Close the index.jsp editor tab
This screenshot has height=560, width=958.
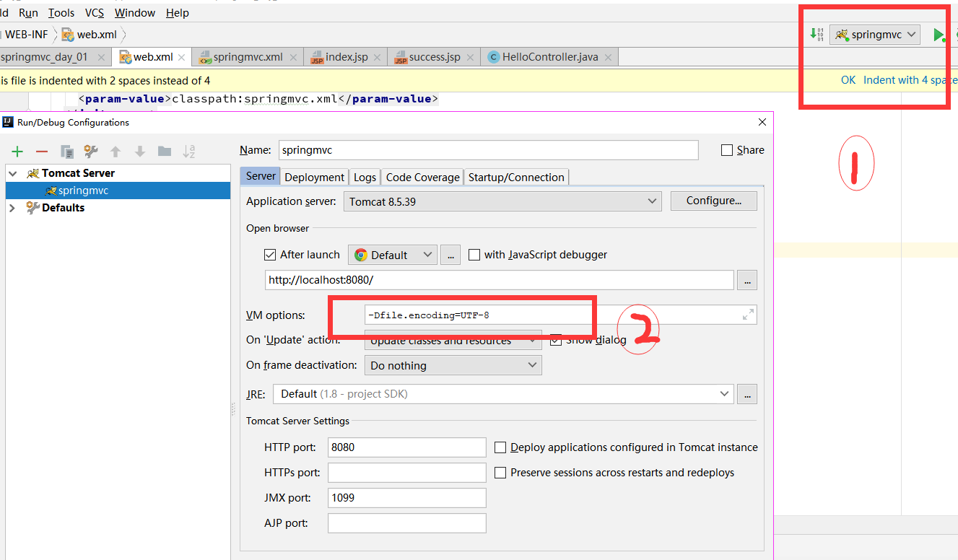377,57
